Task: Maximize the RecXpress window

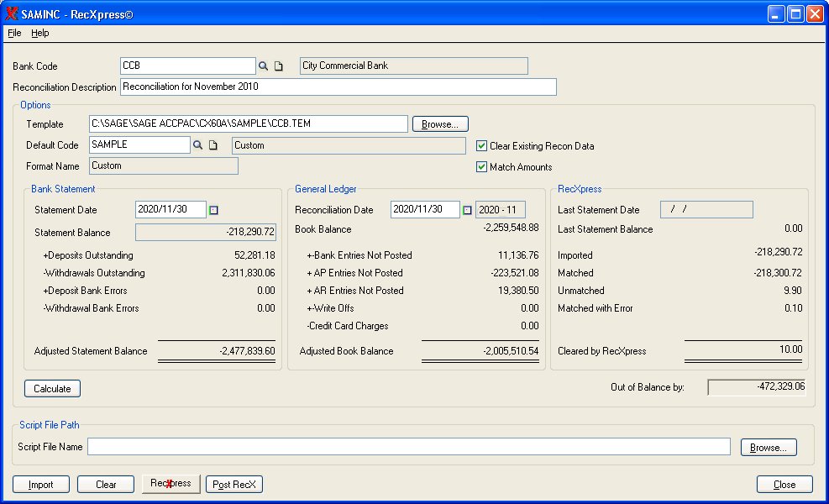Action: tap(795, 13)
